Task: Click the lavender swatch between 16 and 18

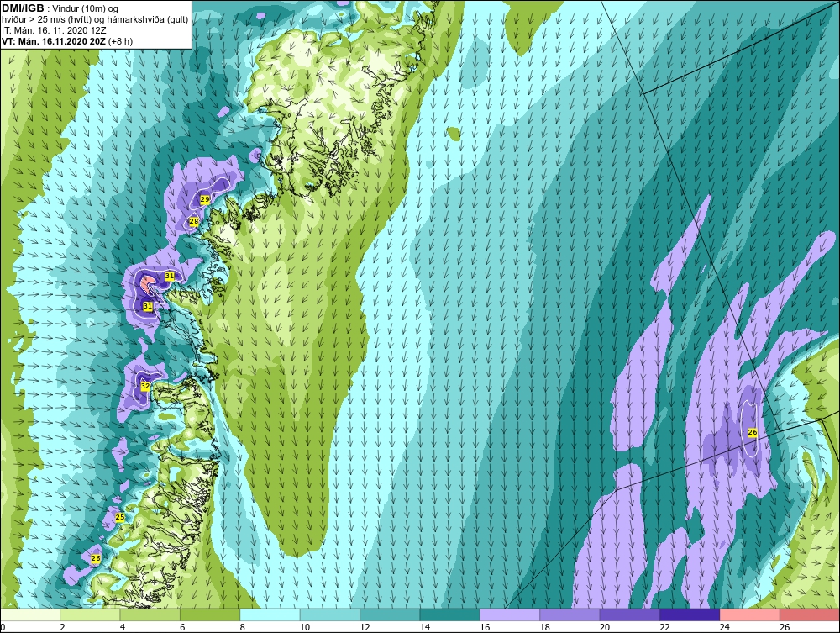Action: [510, 615]
